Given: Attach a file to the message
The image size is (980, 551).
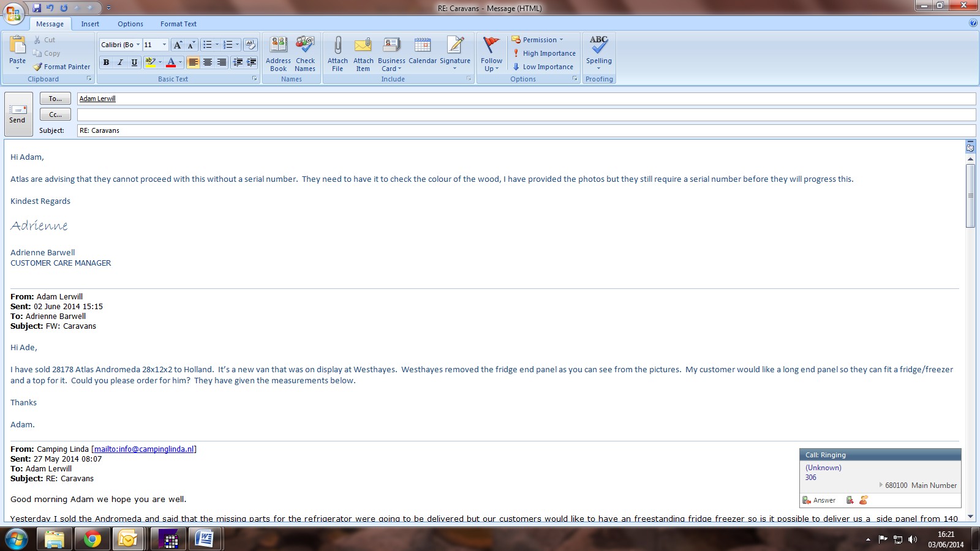Looking at the screenshot, I should 337,54.
